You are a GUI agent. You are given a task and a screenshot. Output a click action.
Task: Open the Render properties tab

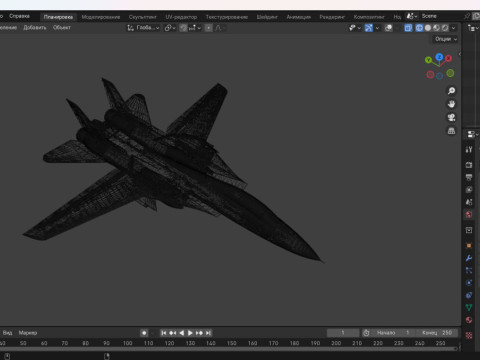tap(469, 165)
